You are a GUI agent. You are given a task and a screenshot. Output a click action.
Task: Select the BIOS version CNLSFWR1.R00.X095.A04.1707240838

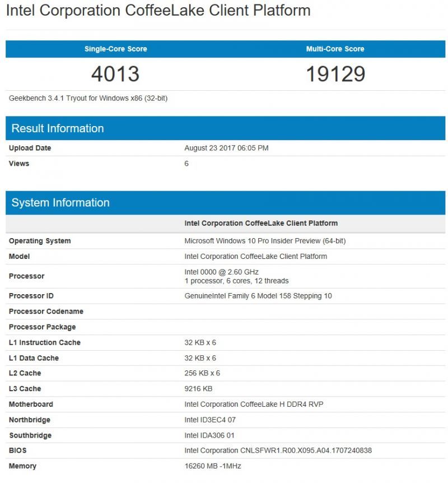click(x=306, y=451)
